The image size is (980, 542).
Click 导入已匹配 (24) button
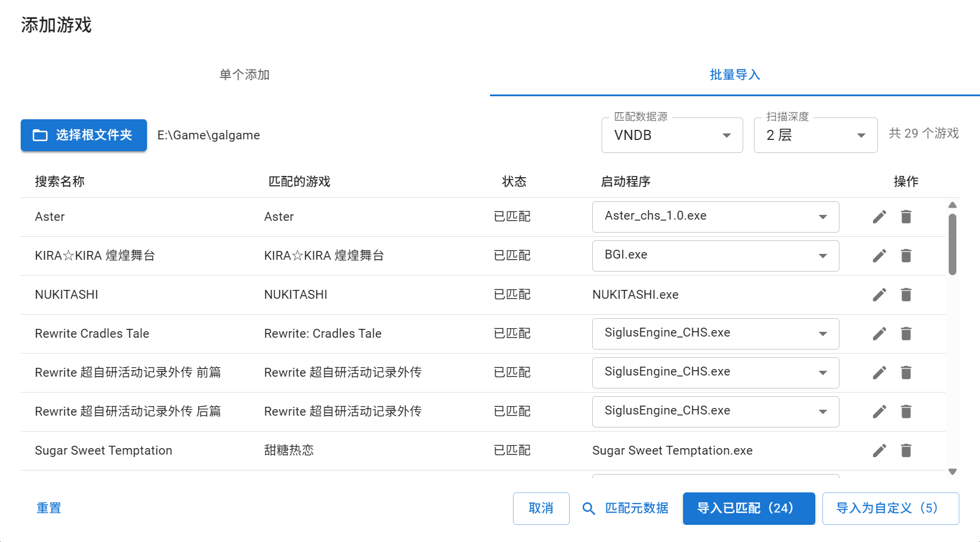pos(749,508)
